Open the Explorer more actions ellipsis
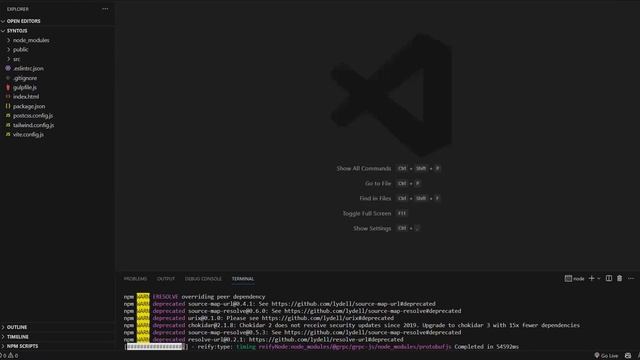 click(105, 9)
